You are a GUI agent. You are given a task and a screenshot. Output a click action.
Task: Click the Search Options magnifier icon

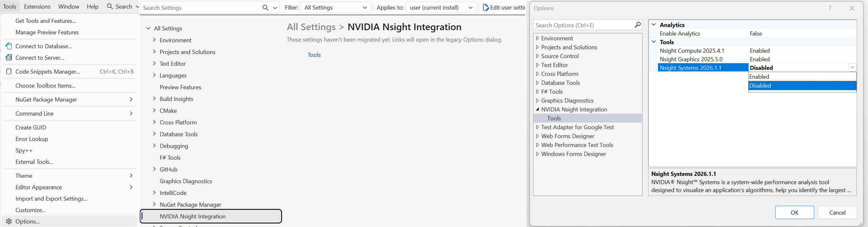(x=638, y=25)
